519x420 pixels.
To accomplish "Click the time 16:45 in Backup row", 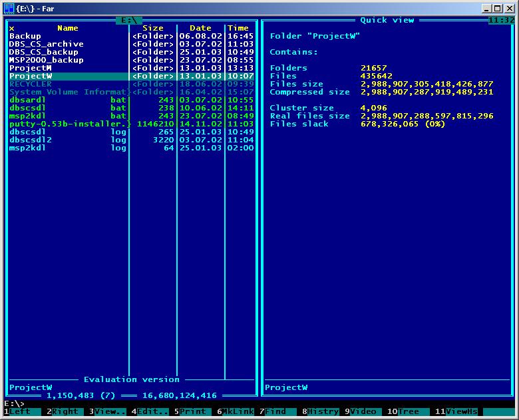I will (240, 36).
